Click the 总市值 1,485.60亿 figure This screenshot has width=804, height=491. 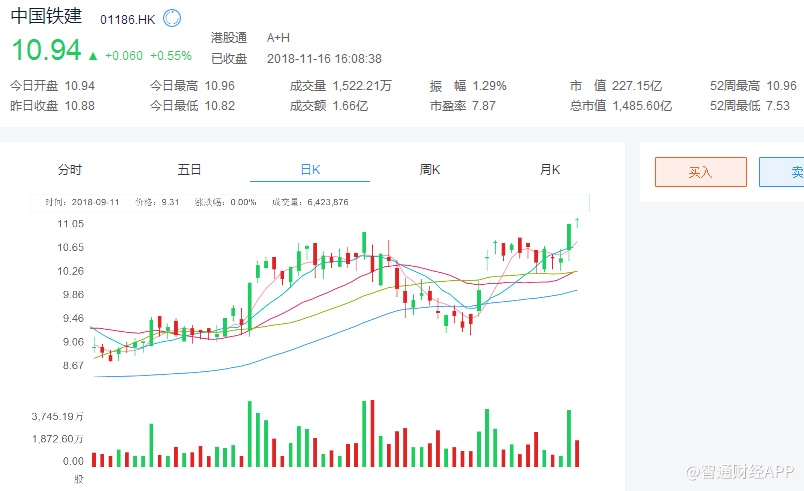point(636,106)
